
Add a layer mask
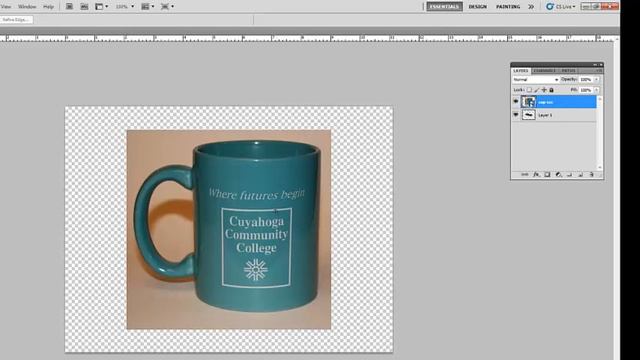click(x=547, y=174)
